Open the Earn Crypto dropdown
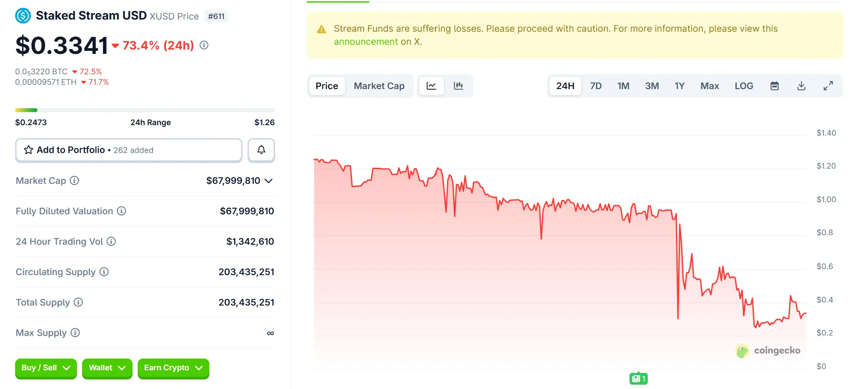 click(173, 368)
